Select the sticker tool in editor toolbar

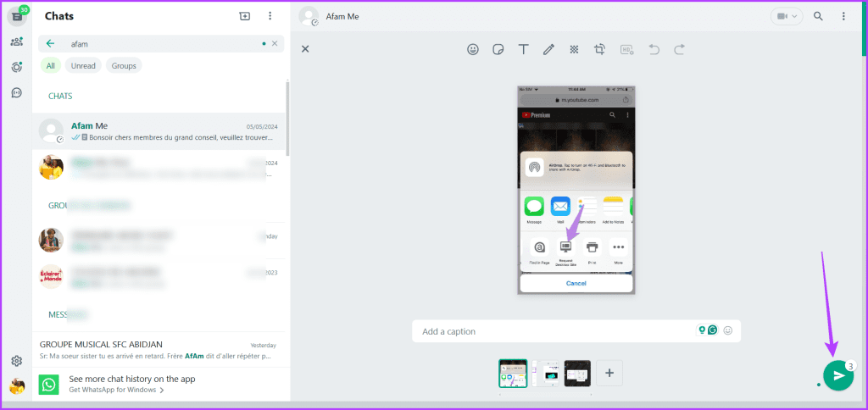(498, 49)
